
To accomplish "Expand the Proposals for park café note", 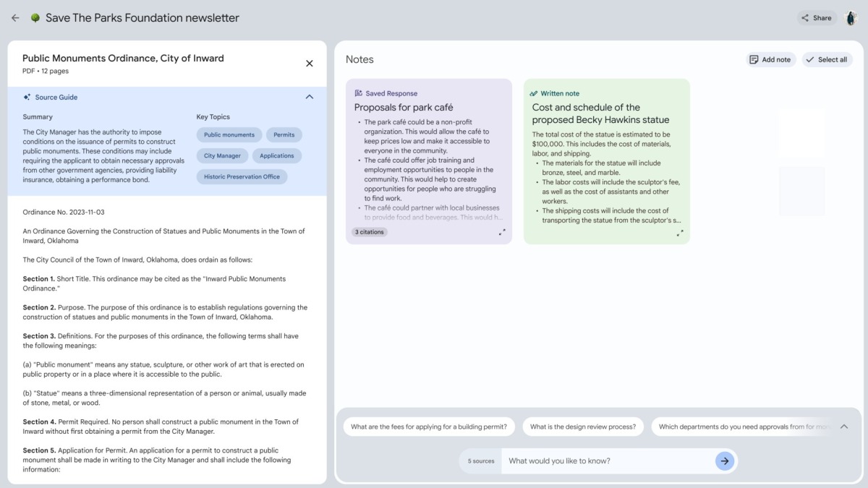I will pos(502,232).
